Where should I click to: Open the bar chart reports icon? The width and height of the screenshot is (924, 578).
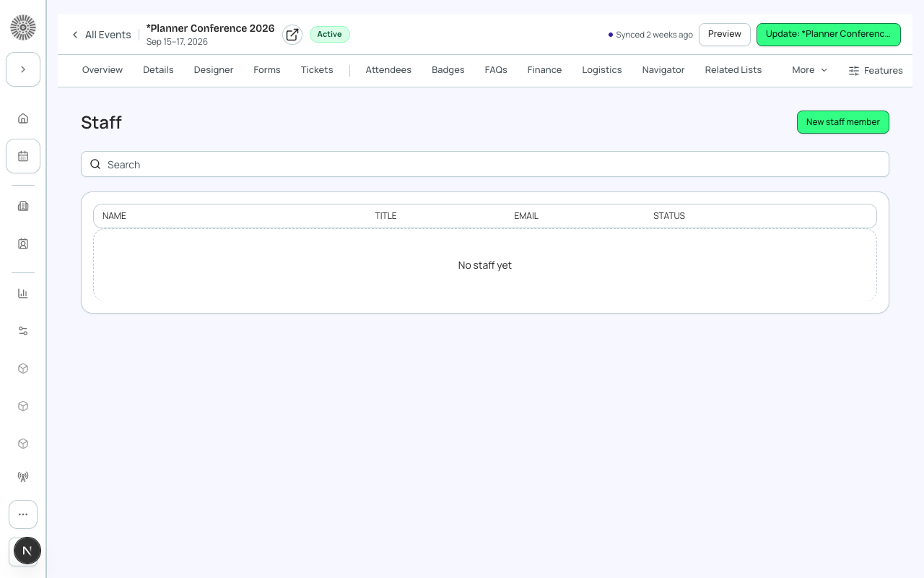(x=23, y=293)
